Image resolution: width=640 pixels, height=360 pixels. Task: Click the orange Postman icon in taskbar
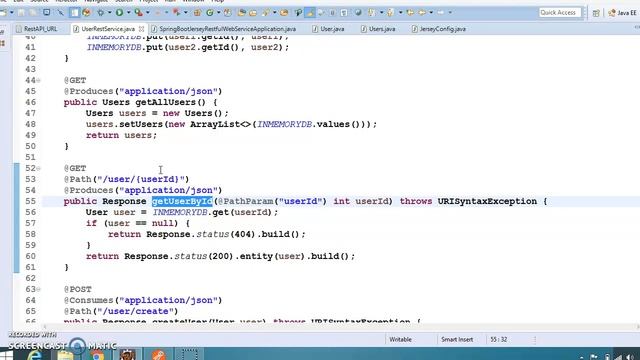click(x=159, y=354)
